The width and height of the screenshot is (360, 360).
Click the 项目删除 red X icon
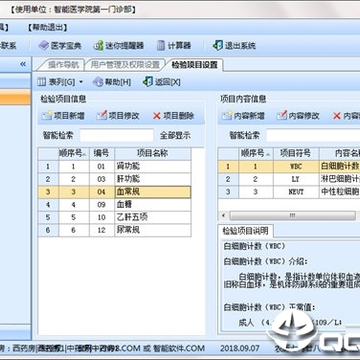click(x=157, y=116)
